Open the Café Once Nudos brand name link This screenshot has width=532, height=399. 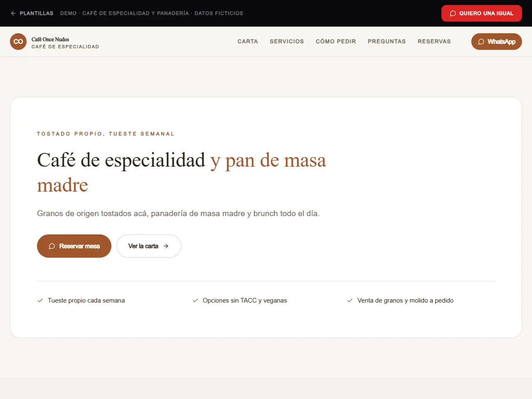(50, 39)
